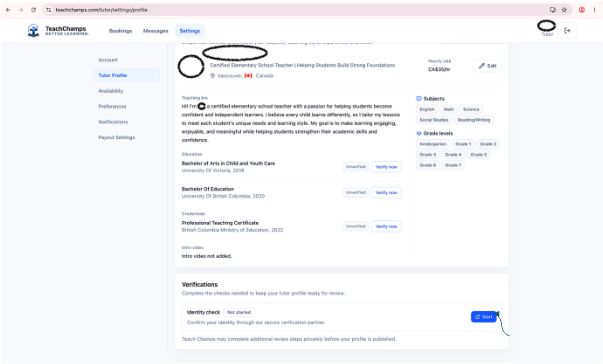Click the Grade 5 tag
Viewport: 603px width, 364px height.
click(x=478, y=155)
